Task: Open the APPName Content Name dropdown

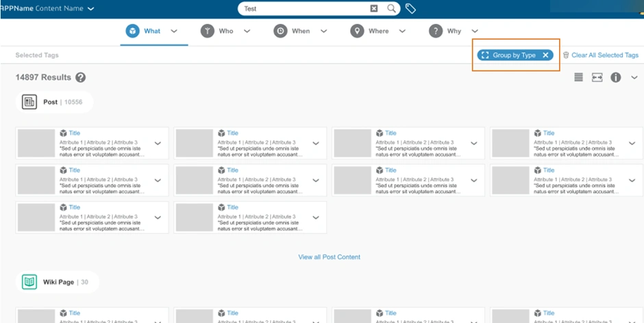Action: [x=90, y=9]
